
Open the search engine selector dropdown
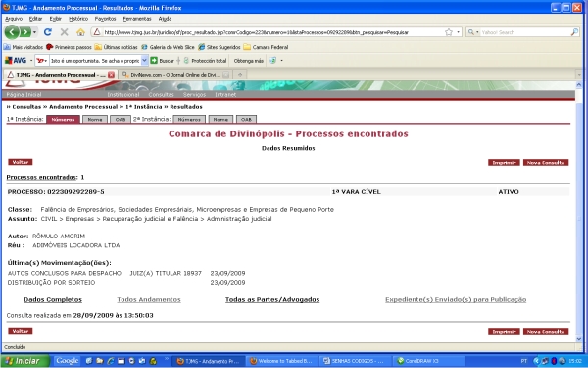pos(473,32)
